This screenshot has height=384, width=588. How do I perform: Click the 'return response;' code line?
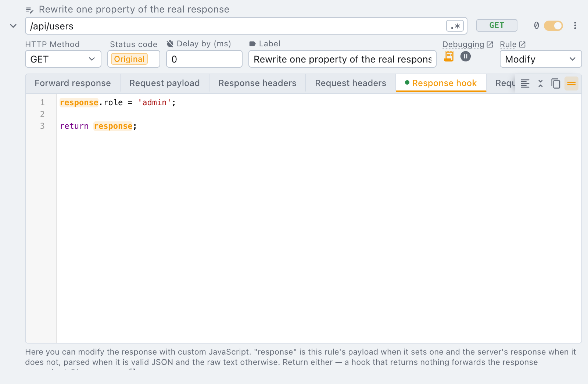[x=98, y=126]
